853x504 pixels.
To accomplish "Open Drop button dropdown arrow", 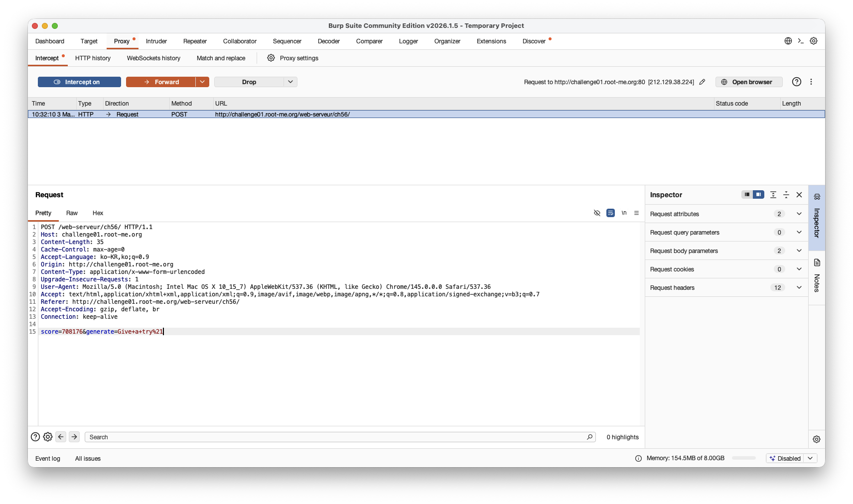I will (290, 82).
